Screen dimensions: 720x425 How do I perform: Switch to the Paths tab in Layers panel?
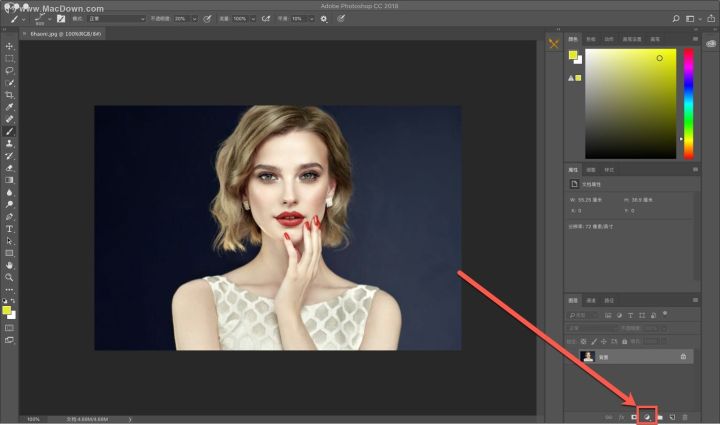click(609, 301)
